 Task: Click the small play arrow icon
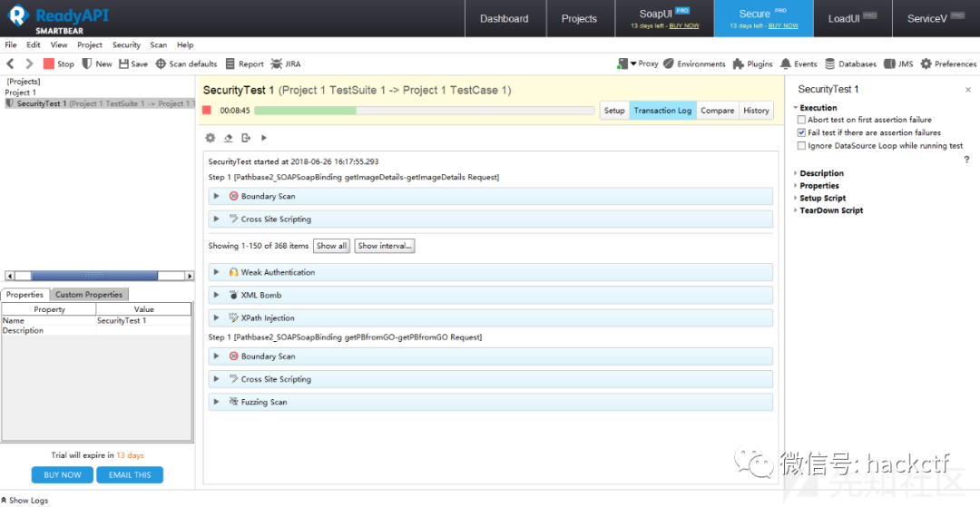[264, 137]
